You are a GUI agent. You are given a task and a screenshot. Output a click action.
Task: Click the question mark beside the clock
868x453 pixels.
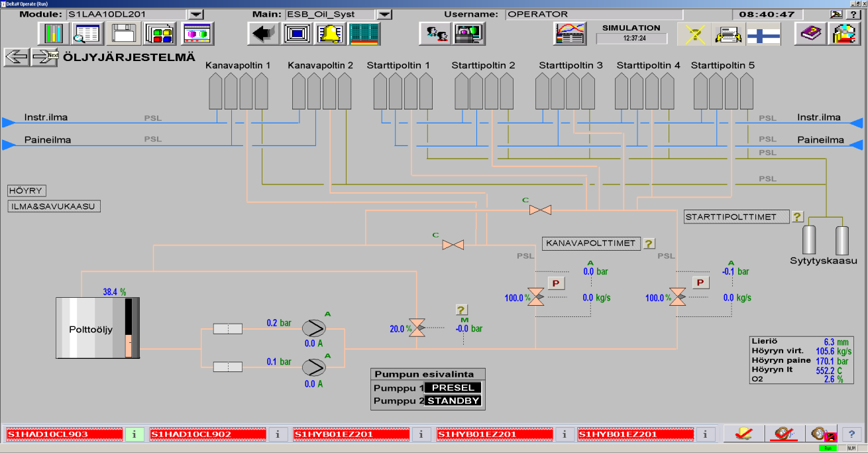tap(854, 14)
